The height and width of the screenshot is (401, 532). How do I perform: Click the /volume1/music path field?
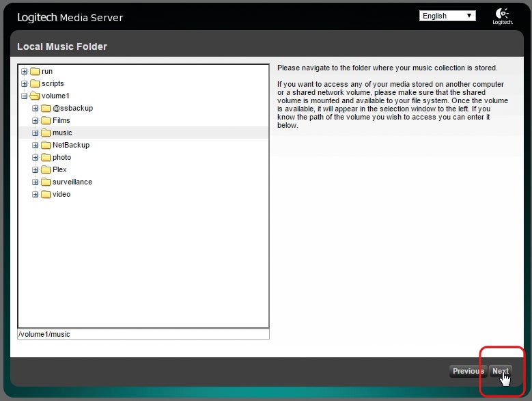[x=143, y=334]
